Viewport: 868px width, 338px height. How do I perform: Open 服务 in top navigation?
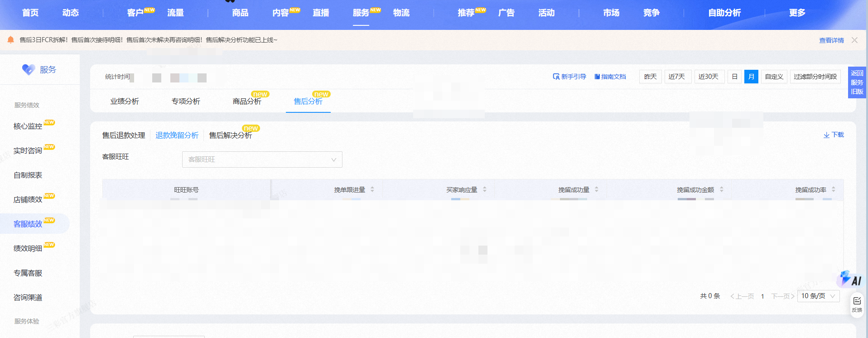(x=361, y=13)
